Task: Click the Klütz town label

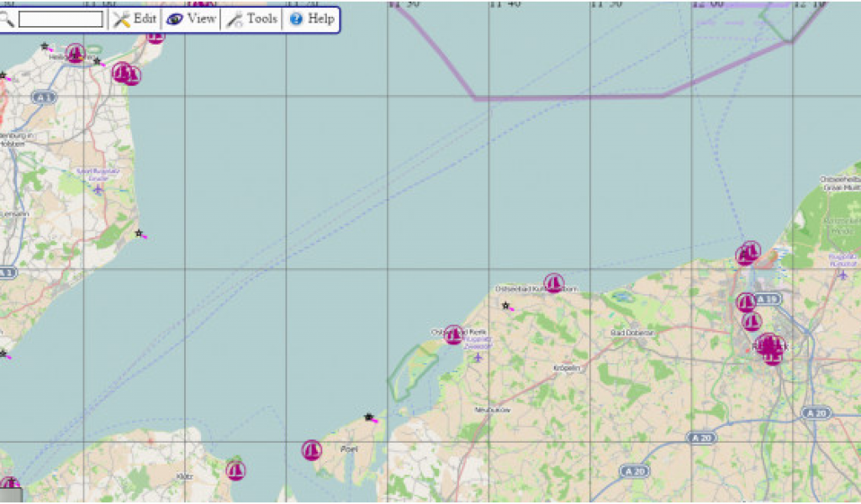Action: pyautogui.click(x=185, y=476)
